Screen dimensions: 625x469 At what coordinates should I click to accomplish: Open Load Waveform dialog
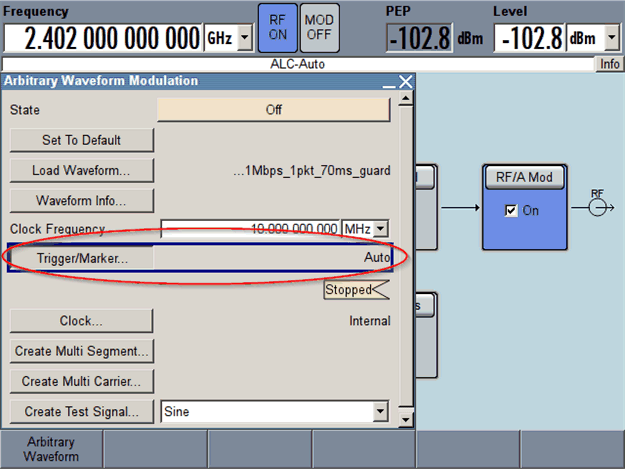tap(82, 171)
